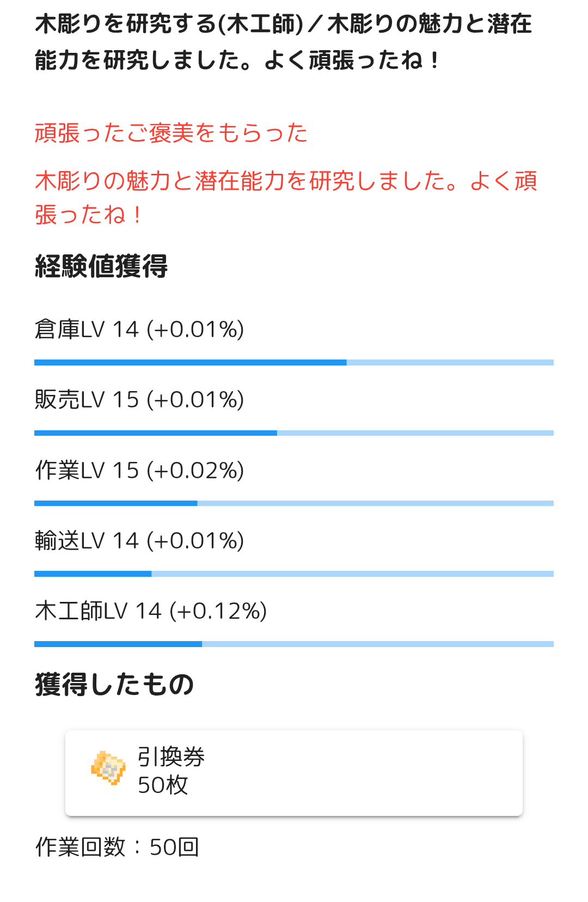Viewport: 588px width, 902px height.
Task: Tap the 木工師LV 14 (+0.12%) label
Action: point(151,611)
